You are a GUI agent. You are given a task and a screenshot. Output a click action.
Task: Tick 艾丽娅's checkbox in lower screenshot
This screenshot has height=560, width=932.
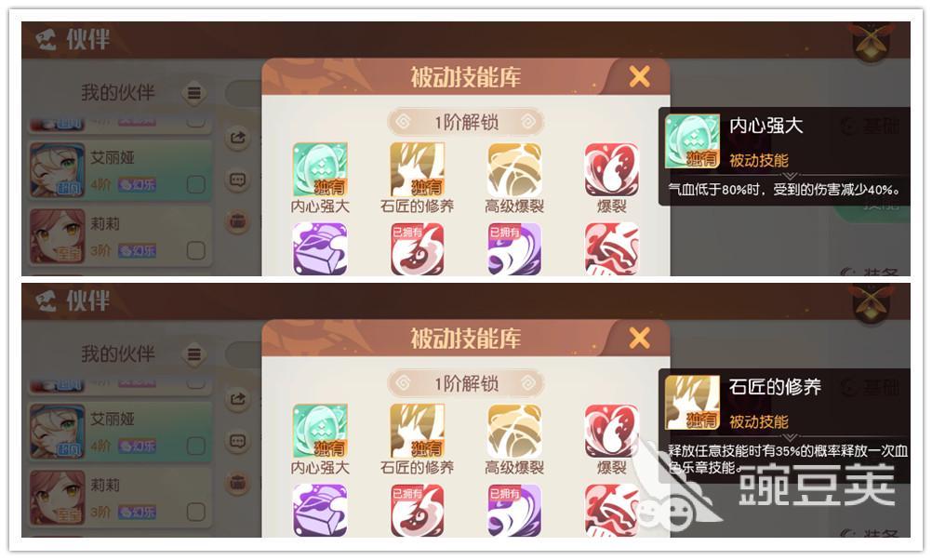click(196, 446)
